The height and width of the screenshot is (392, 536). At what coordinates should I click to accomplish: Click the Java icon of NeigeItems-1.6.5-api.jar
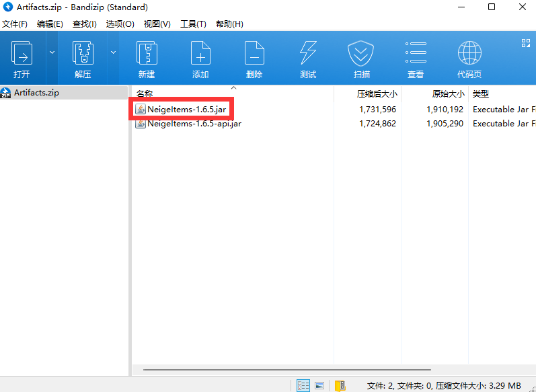(x=141, y=123)
